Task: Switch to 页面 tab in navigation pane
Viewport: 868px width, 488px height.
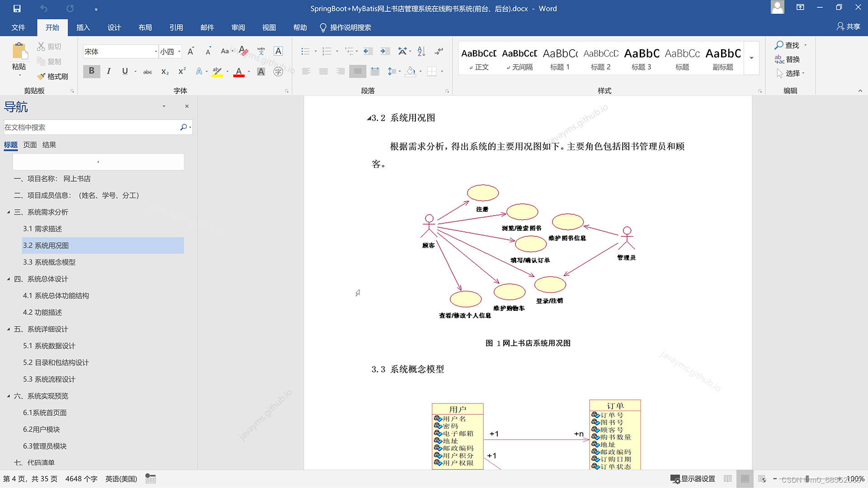Action: coord(30,145)
